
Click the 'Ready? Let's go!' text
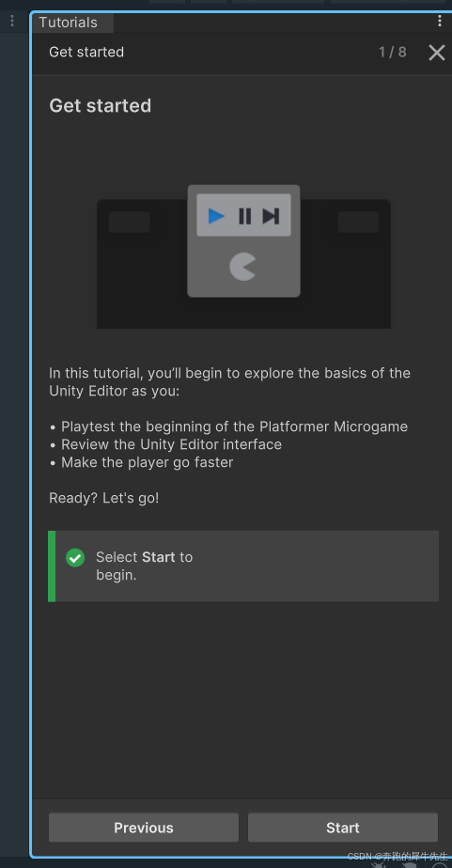coord(104,498)
